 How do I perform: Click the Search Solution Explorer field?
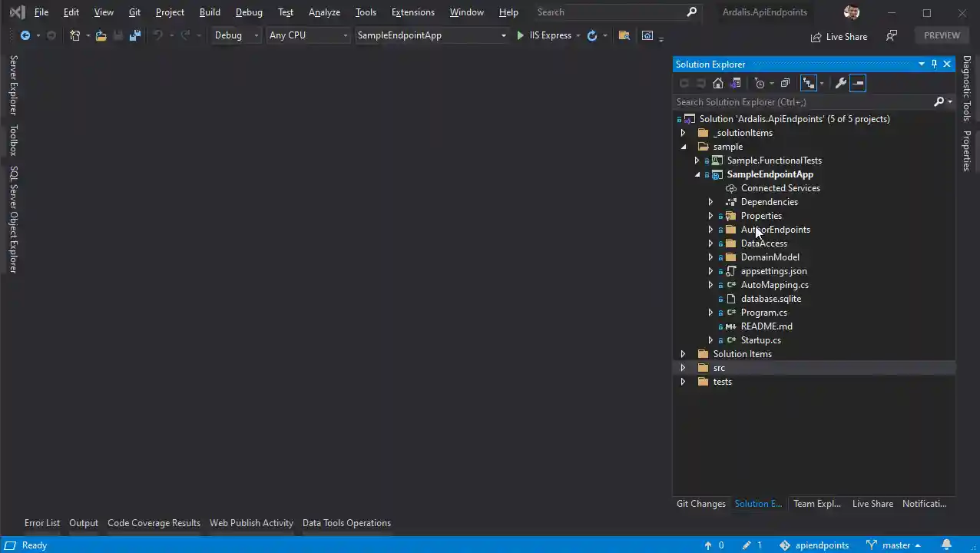pyautogui.click(x=803, y=101)
